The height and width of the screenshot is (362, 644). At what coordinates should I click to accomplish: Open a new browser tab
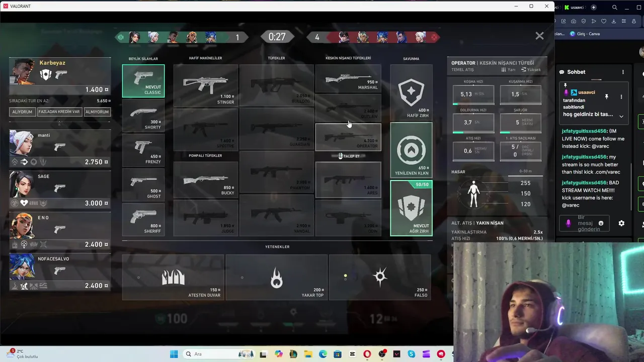(x=594, y=7)
